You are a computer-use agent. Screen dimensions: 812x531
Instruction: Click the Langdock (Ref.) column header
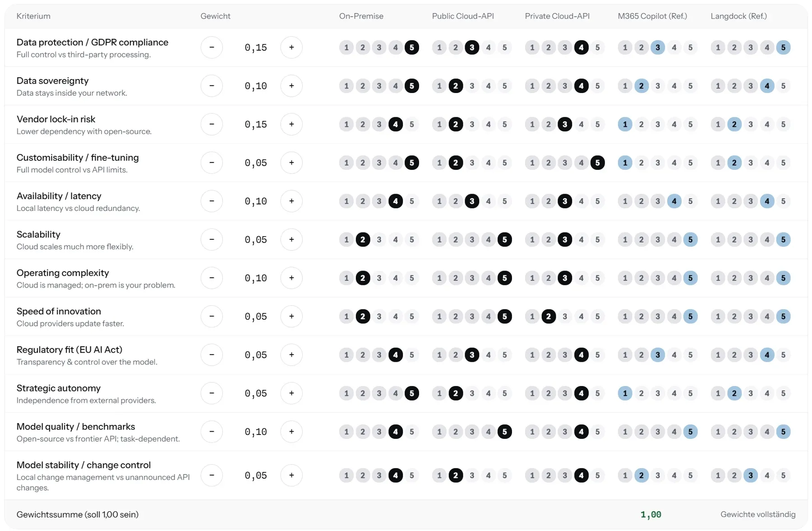pyautogui.click(x=738, y=16)
